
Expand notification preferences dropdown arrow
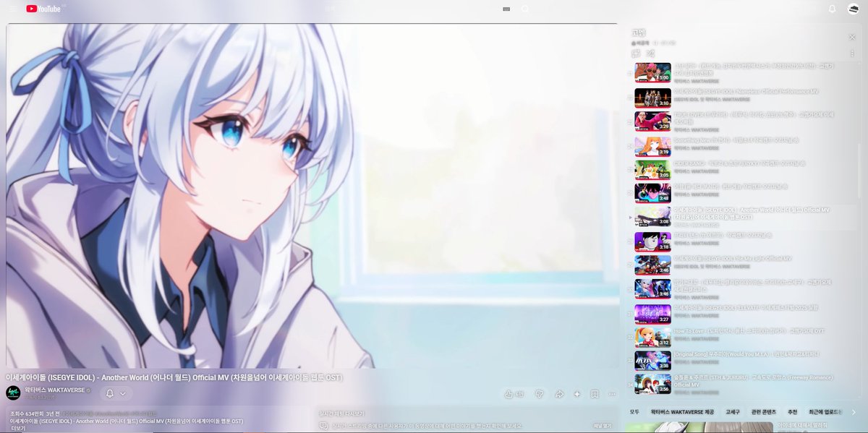coord(122,393)
